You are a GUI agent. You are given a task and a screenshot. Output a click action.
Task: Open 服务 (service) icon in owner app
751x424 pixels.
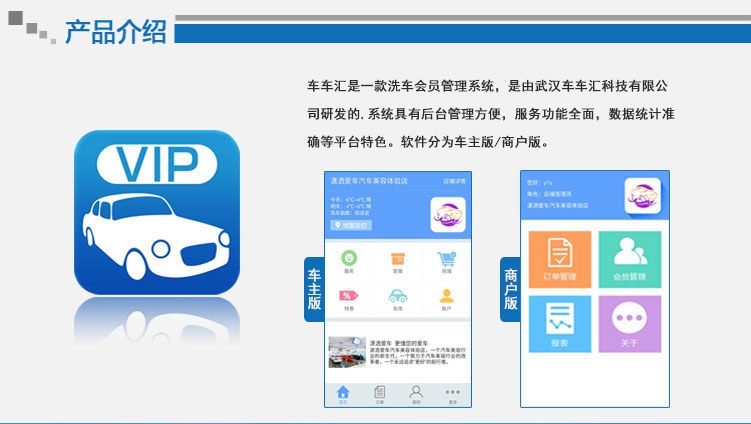tap(349, 260)
